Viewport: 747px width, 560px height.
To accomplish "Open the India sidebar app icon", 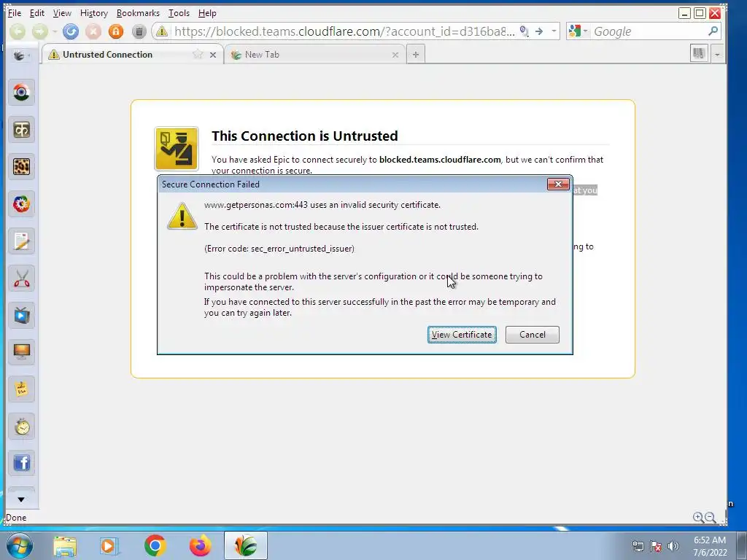I will click(21, 93).
